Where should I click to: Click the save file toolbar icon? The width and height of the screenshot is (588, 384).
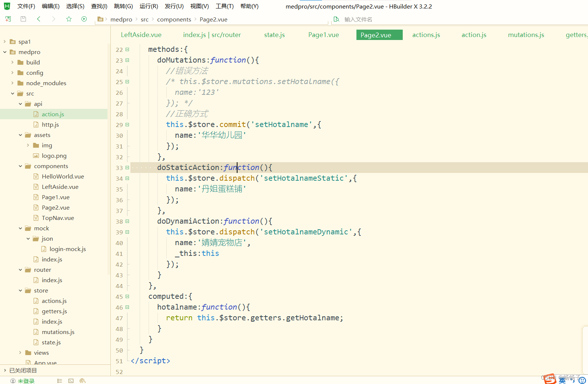tap(23, 19)
